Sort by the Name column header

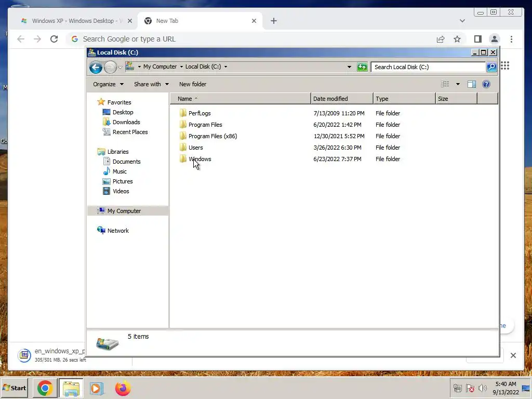coord(240,99)
